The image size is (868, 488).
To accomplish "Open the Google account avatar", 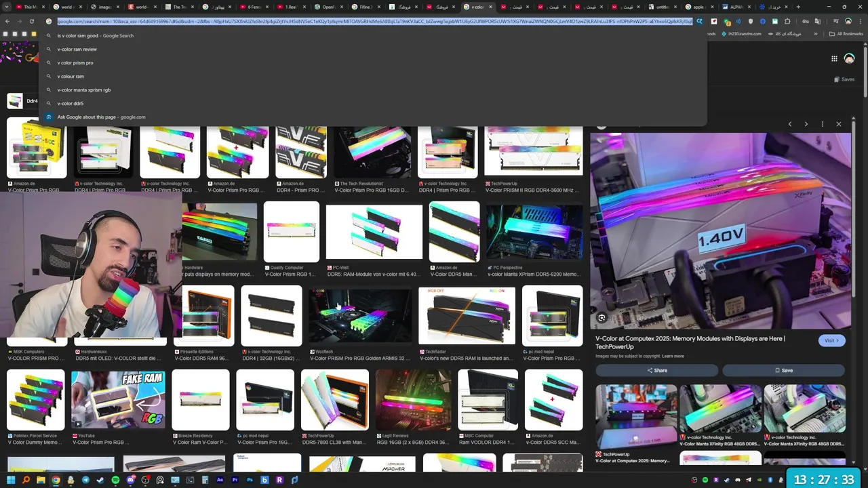I will point(849,59).
